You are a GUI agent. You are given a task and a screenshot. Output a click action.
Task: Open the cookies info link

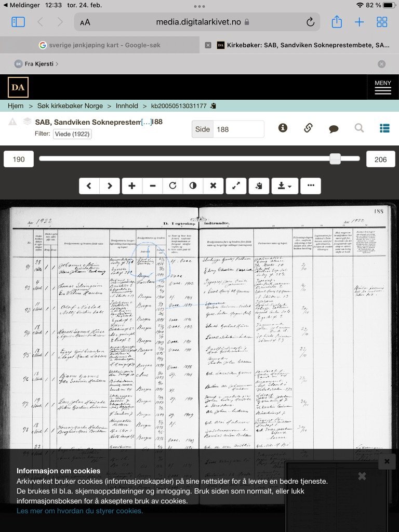(x=79, y=511)
